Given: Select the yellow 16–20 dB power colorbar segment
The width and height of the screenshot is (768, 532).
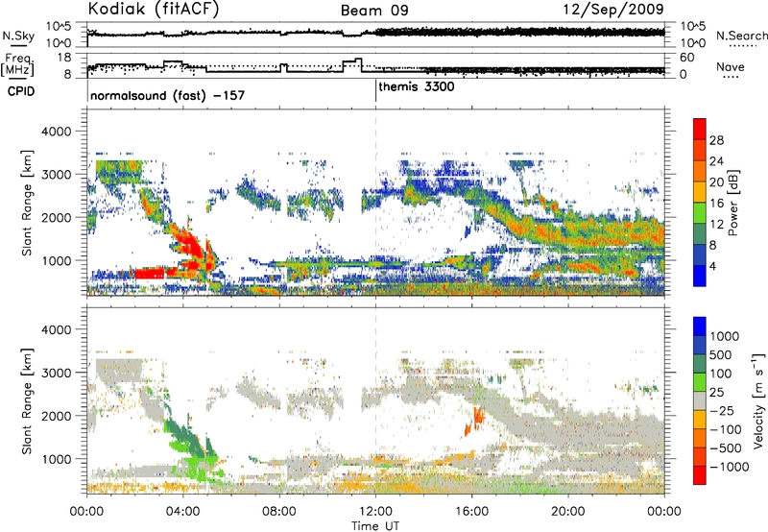Looking at the screenshot, I should (700, 192).
